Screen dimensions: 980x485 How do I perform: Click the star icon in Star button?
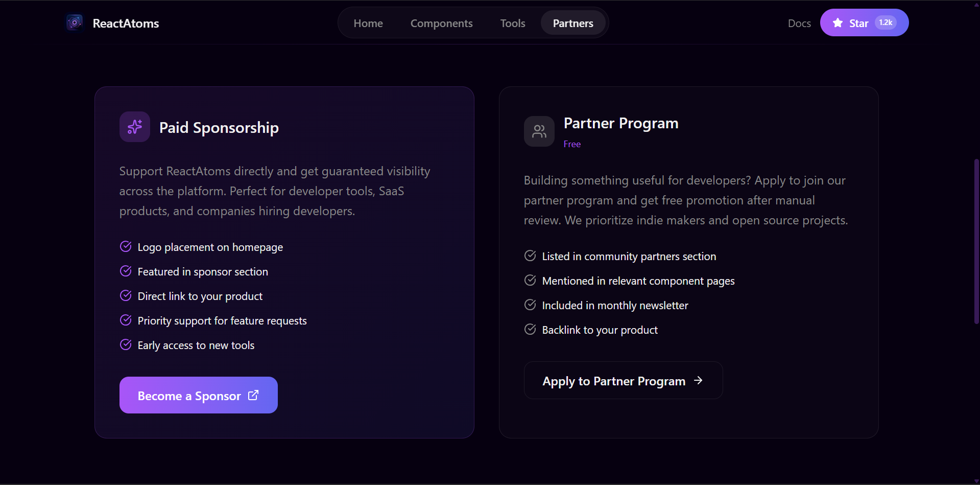tap(838, 23)
